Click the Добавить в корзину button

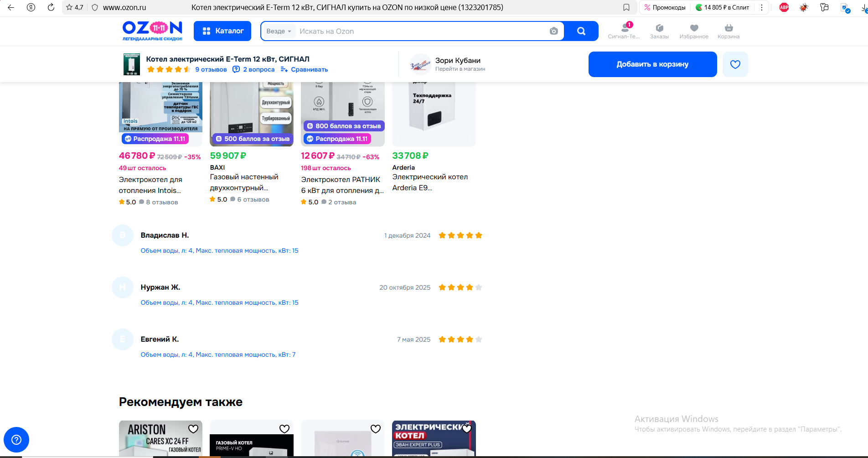click(x=652, y=64)
